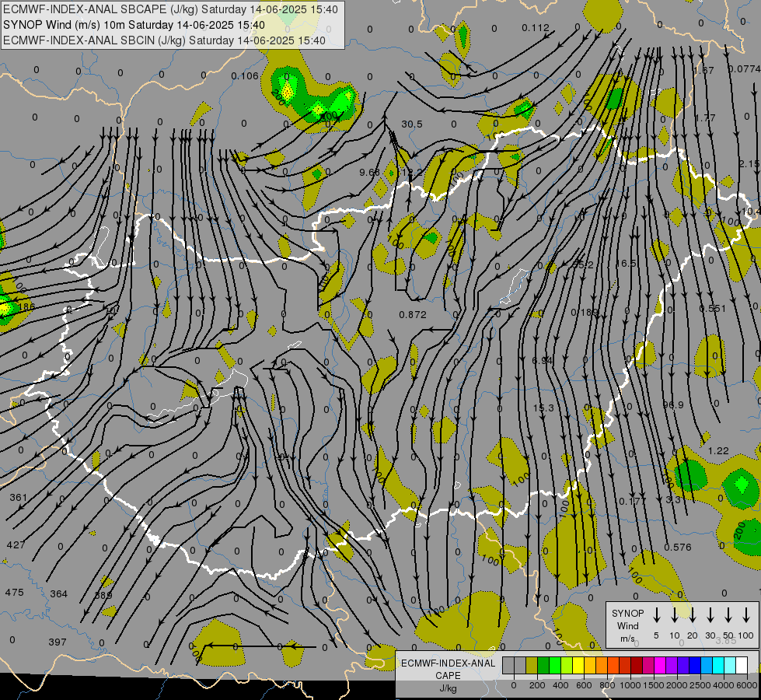The height and width of the screenshot is (700, 761).
Task: Click the '361' value at left edge
Action: point(19,498)
